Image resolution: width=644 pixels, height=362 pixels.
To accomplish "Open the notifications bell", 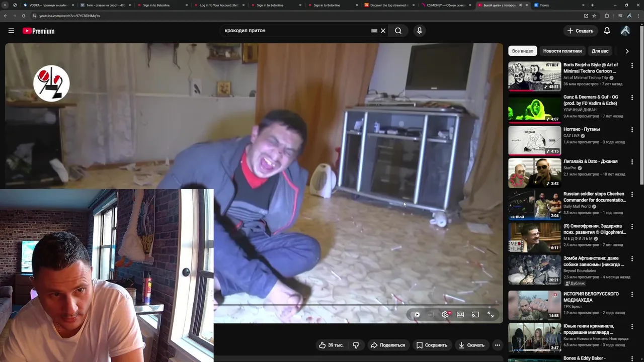I will [x=607, y=31].
